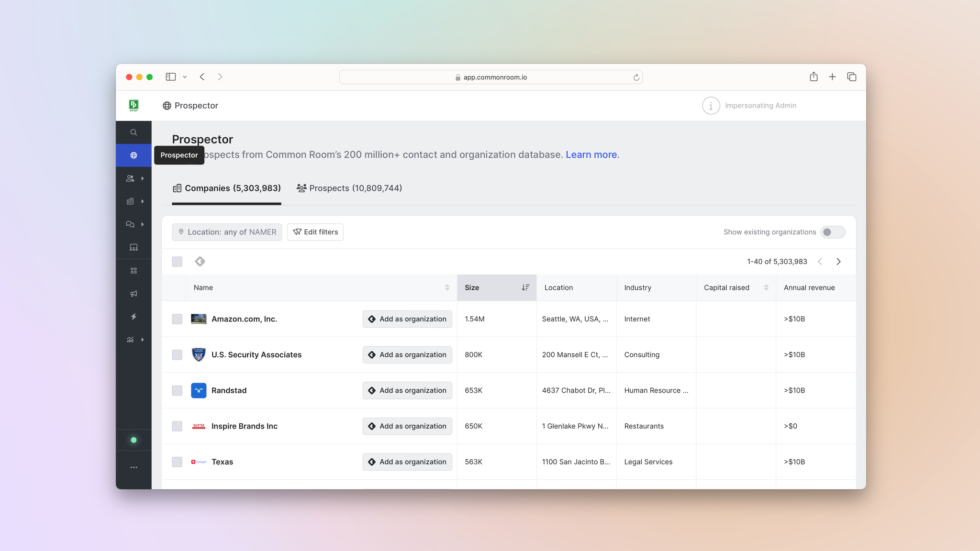
Task: Add Texas as organization
Action: [407, 462]
